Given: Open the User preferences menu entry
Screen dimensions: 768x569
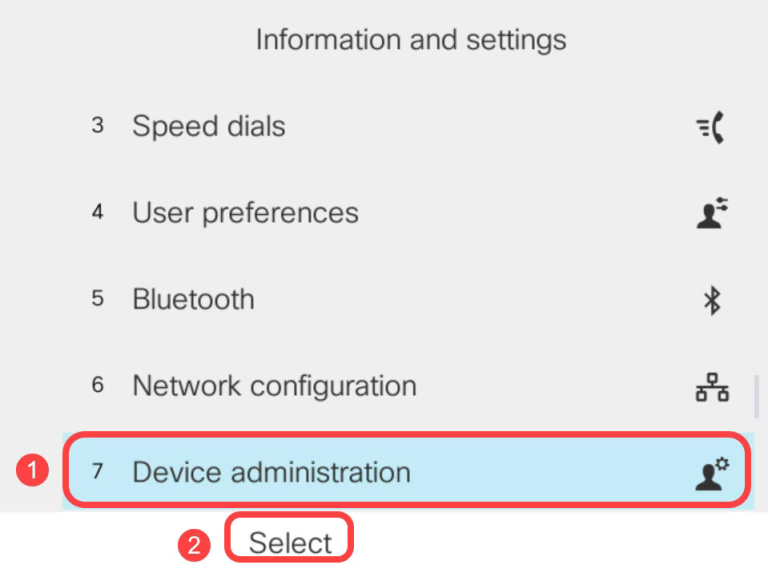Looking at the screenshot, I should (x=245, y=213).
